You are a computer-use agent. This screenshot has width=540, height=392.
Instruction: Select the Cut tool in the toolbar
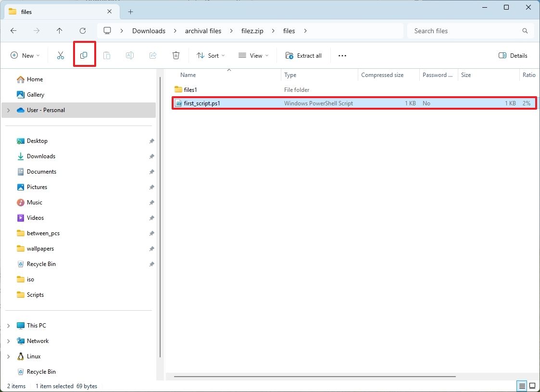click(60, 55)
